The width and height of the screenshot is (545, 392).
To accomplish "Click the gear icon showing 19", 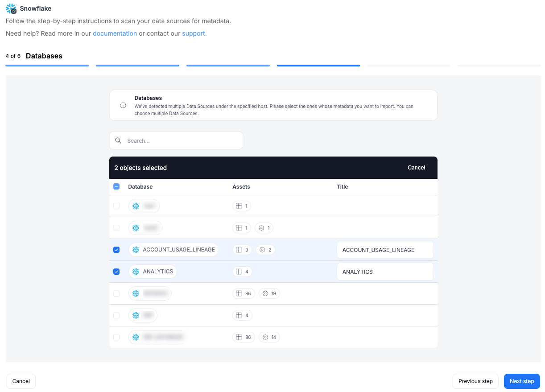I will pos(265,293).
